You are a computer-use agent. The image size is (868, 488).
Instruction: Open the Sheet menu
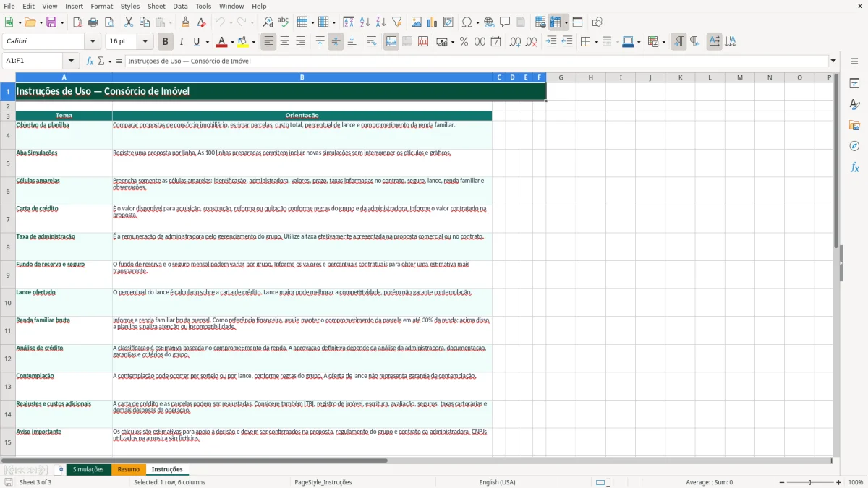tap(156, 6)
